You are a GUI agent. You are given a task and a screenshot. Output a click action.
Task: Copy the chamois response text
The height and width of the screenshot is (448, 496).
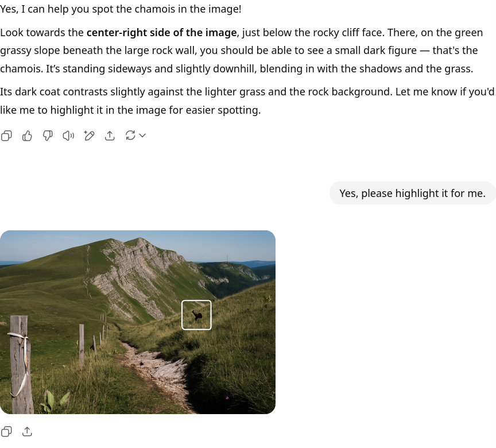(7, 136)
